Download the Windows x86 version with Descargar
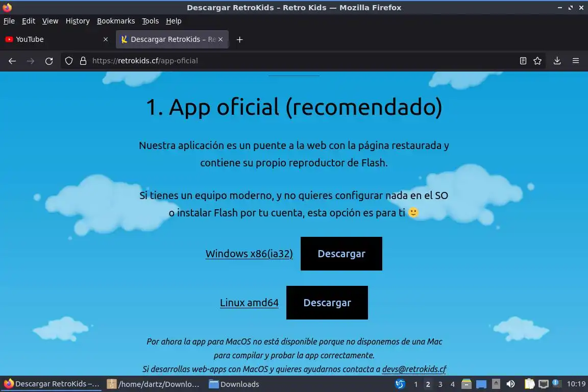Image resolution: width=588 pixels, height=392 pixels. [341, 254]
